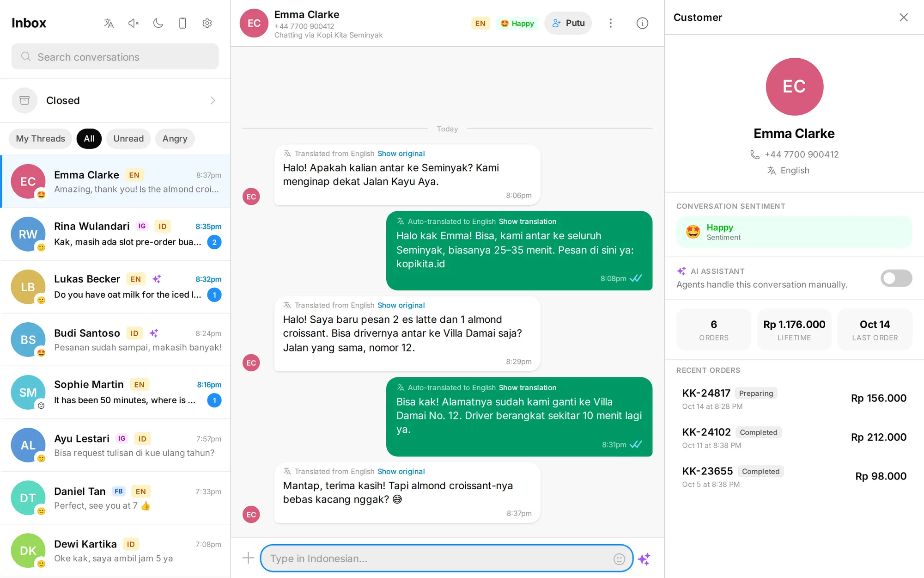
Task: Toggle the customer info panel icon
Action: coord(642,23)
